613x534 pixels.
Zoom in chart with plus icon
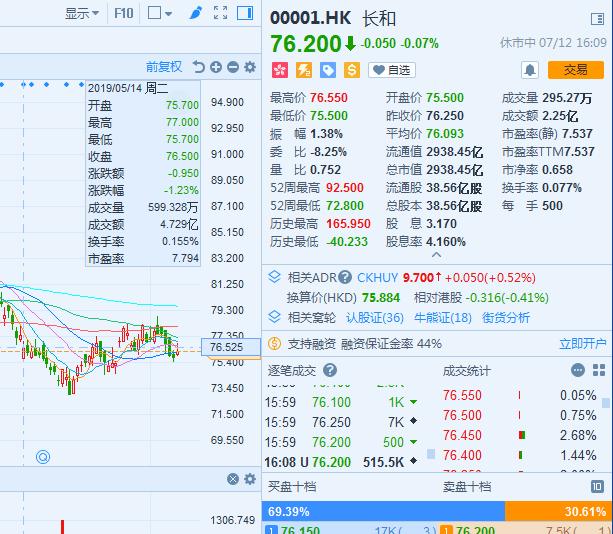click(x=216, y=67)
